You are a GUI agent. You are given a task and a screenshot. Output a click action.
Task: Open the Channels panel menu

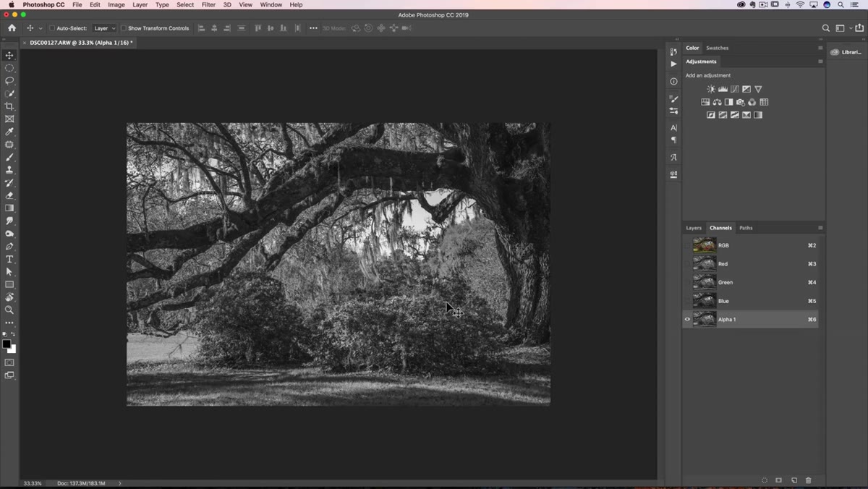pyautogui.click(x=820, y=228)
